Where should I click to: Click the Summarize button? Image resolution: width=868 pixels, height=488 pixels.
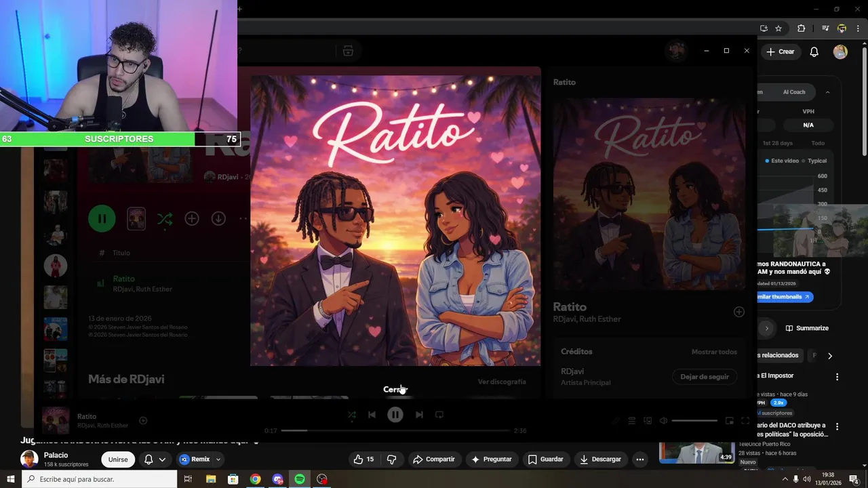(807, 328)
